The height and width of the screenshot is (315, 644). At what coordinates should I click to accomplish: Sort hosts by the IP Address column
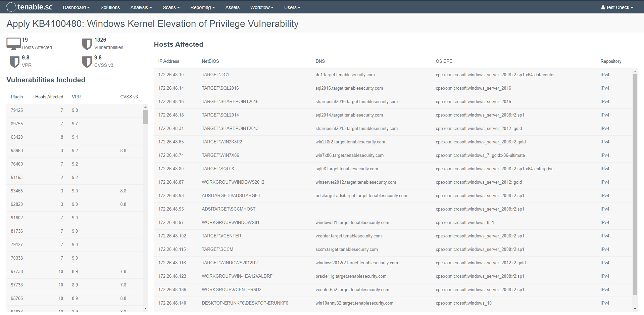point(168,61)
